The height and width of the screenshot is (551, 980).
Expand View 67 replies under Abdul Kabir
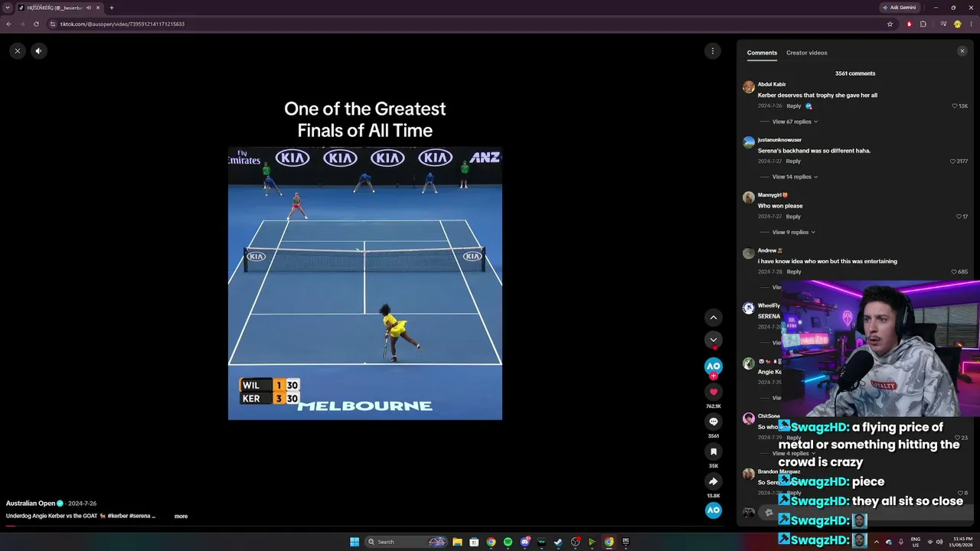coord(795,122)
